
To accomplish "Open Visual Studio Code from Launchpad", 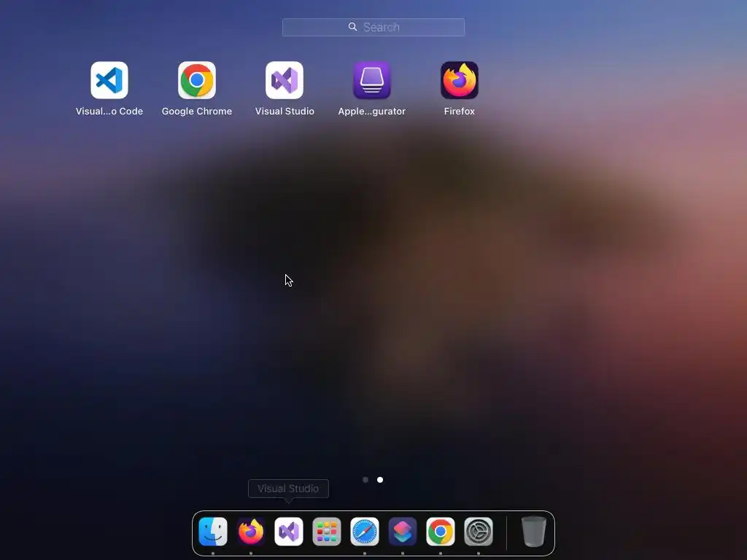I will tap(109, 80).
